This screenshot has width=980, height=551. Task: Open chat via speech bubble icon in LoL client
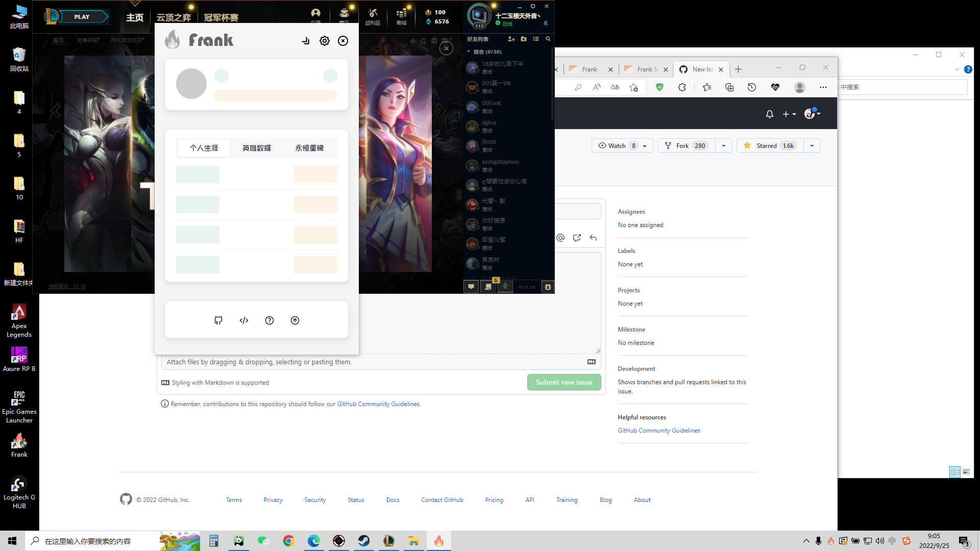[x=471, y=287]
